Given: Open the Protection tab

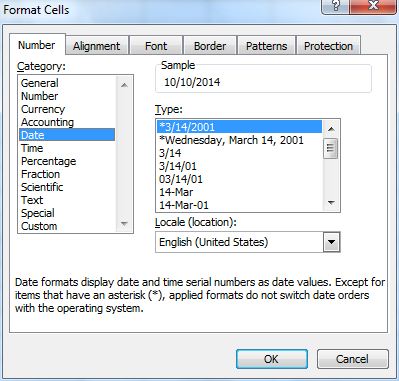Looking at the screenshot, I should (328, 46).
